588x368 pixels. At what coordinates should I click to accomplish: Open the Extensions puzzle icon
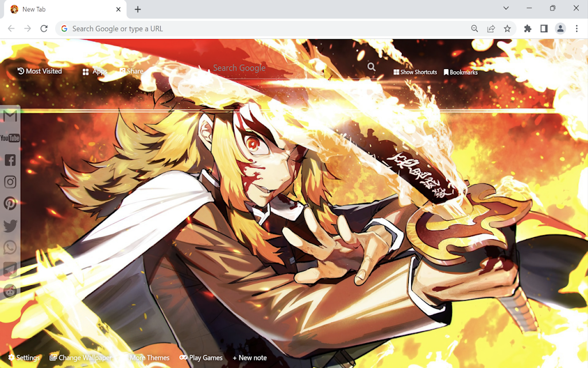pyautogui.click(x=528, y=29)
